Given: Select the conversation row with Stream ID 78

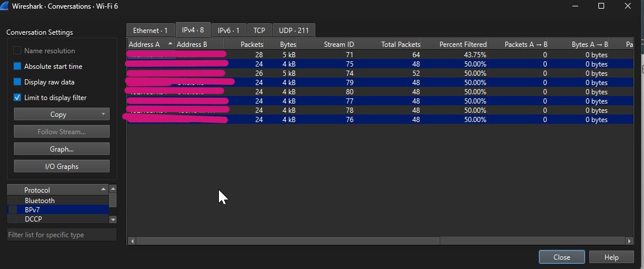Looking at the screenshot, I should 380,110.
